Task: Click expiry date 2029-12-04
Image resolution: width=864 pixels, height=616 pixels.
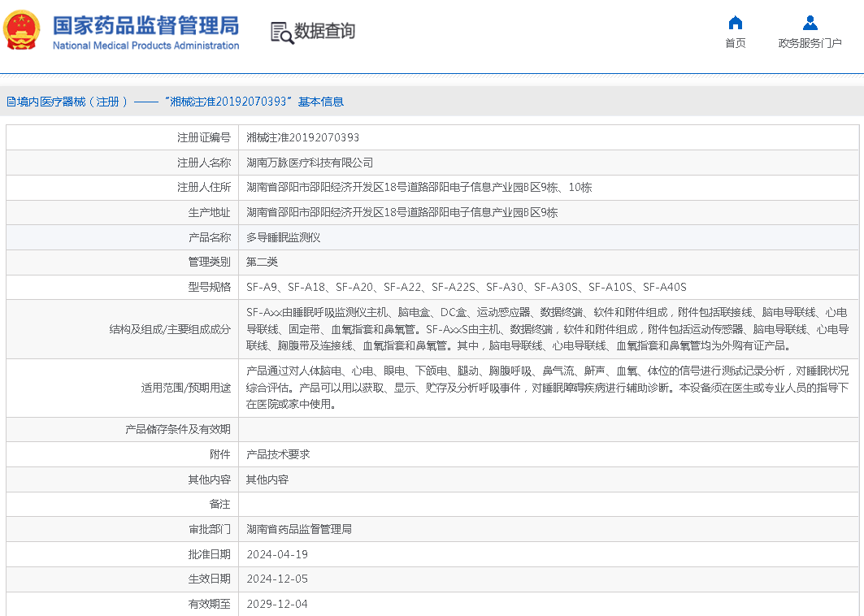Action: 277,604
